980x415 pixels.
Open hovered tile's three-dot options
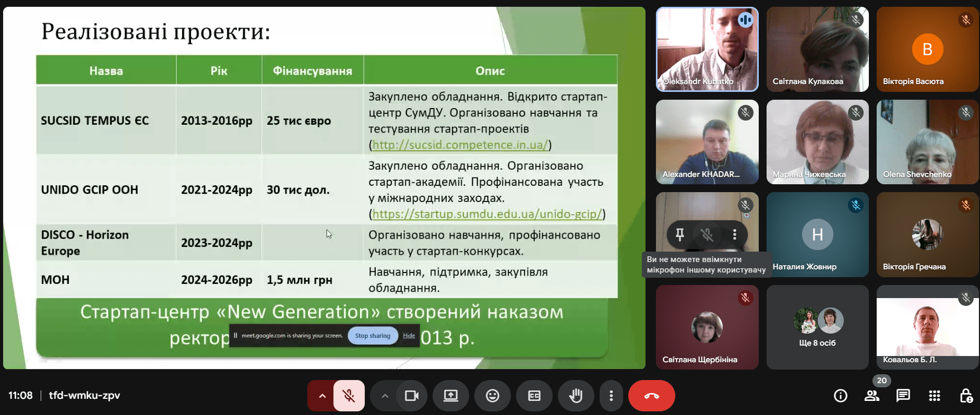click(734, 235)
